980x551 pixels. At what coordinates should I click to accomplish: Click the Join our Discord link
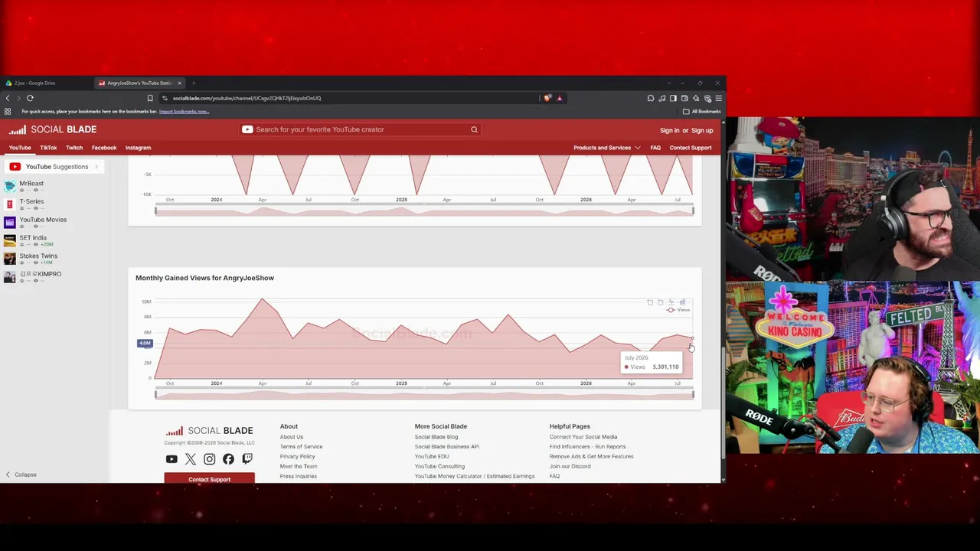tap(570, 466)
